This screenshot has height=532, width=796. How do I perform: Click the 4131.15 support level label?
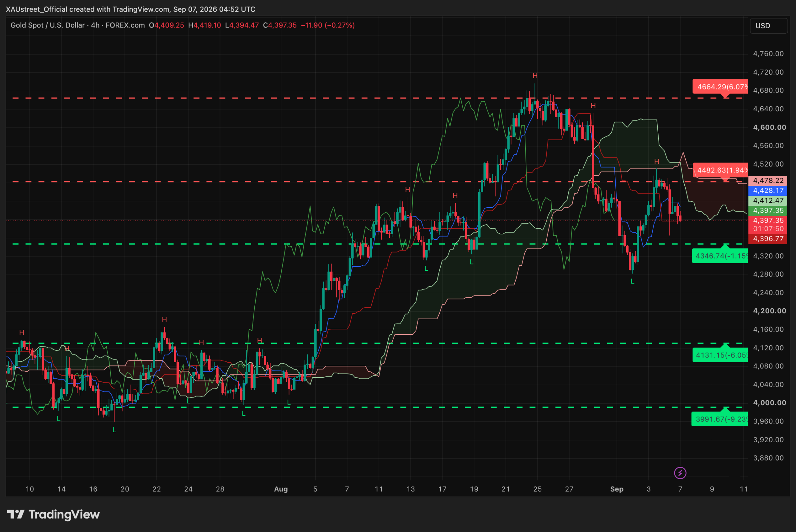(720, 355)
